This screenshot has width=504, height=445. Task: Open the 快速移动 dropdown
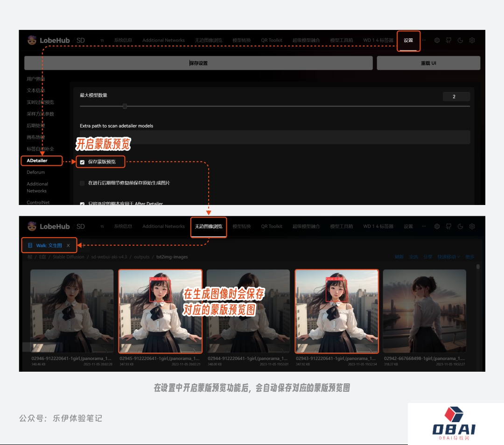448,257
